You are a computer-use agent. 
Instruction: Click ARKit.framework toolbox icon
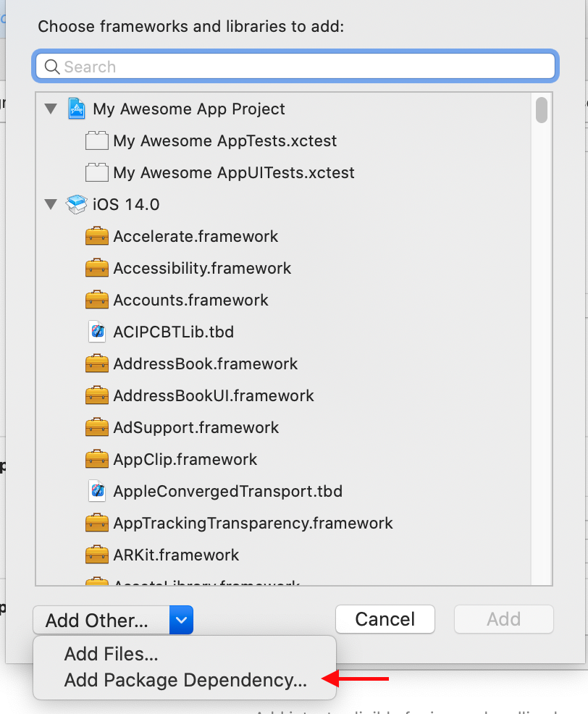pyautogui.click(x=96, y=555)
